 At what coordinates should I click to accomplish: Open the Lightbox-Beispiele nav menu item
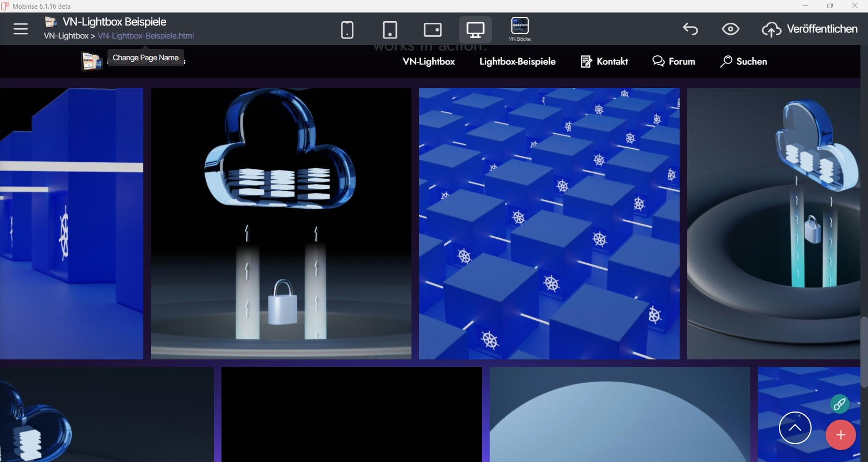(517, 61)
